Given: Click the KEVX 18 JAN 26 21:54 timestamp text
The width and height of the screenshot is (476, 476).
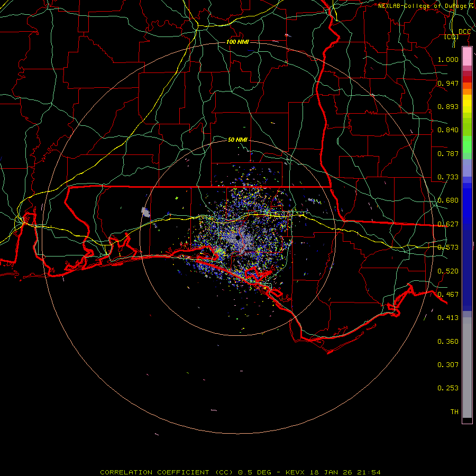Looking at the screenshot, I should (x=333, y=472).
